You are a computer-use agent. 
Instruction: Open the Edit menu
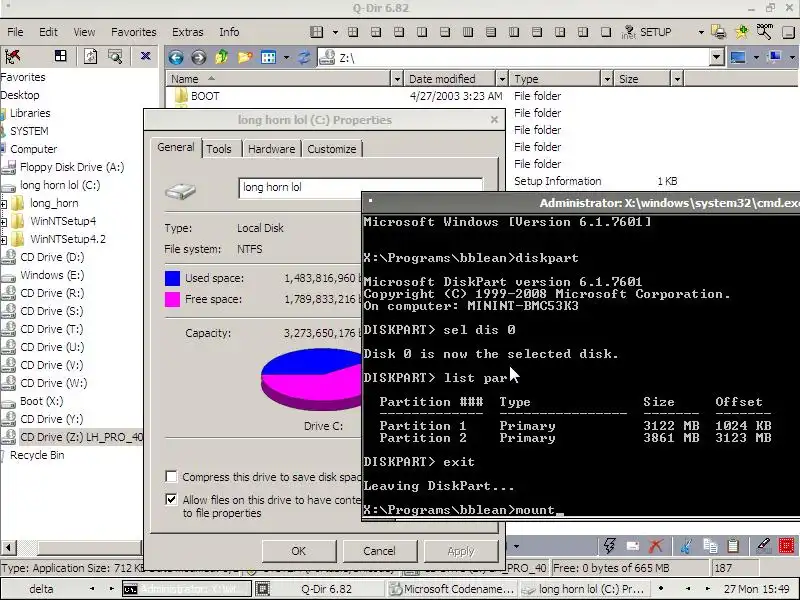click(48, 32)
